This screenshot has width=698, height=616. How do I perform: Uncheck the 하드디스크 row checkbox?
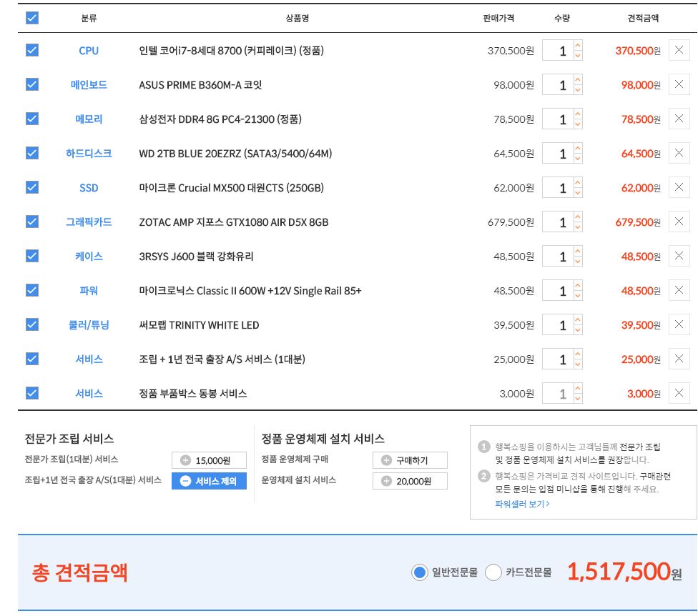tap(32, 153)
